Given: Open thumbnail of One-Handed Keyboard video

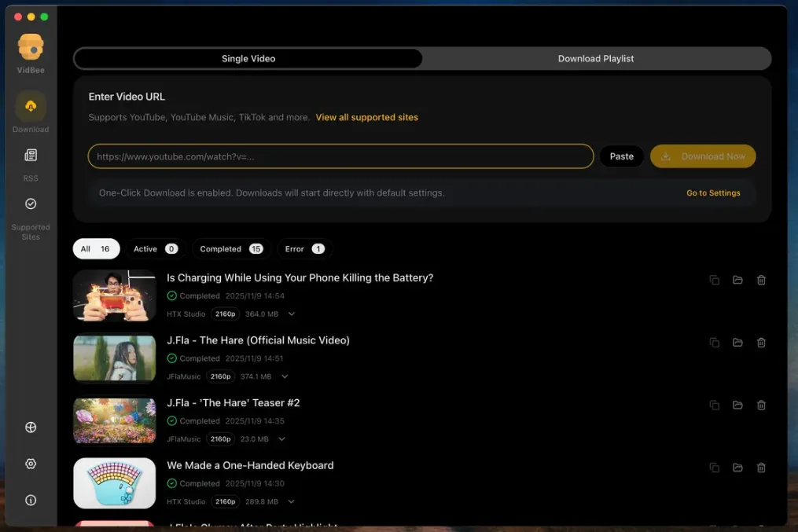Looking at the screenshot, I should (x=115, y=483).
